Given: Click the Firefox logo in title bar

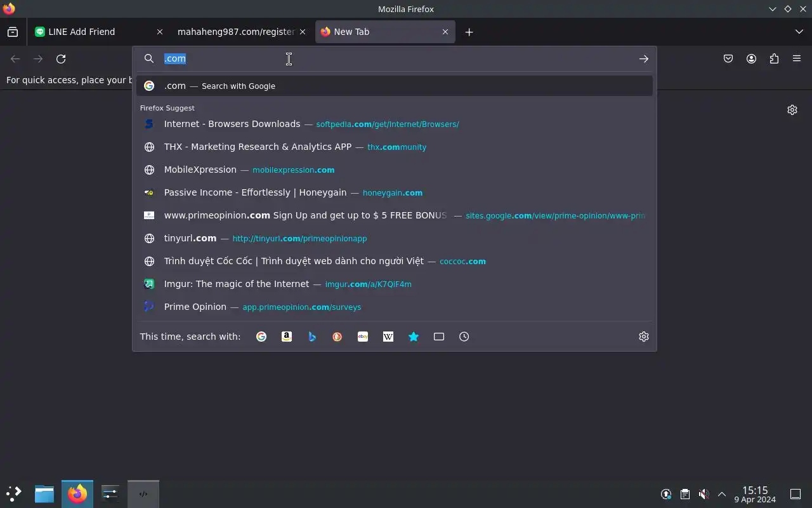Looking at the screenshot, I should 9,9.
